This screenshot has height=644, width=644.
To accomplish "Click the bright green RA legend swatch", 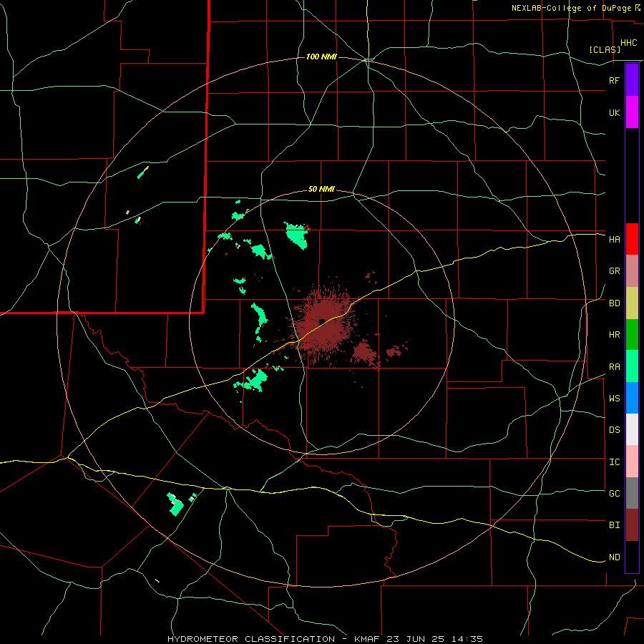I will pyautogui.click(x=632, y=366).
